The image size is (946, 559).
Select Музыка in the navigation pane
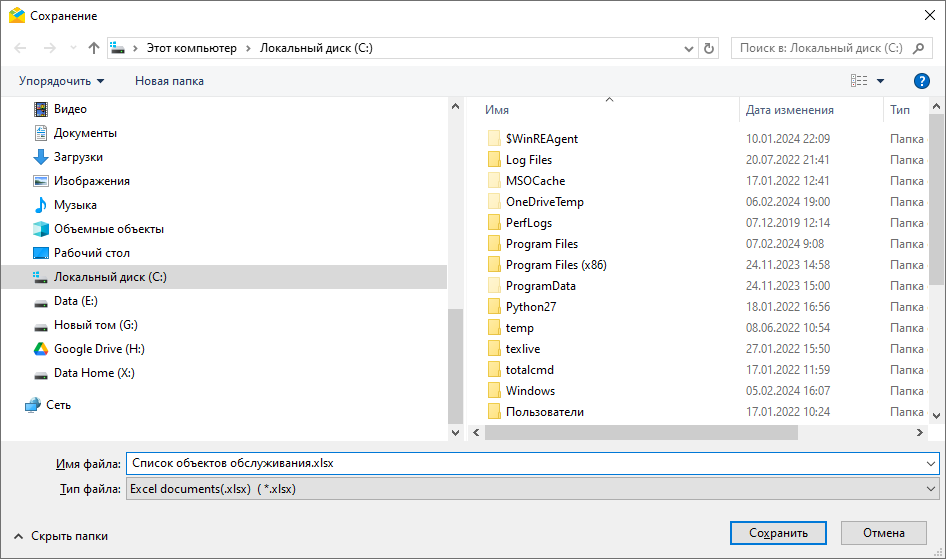coord(75,205)
